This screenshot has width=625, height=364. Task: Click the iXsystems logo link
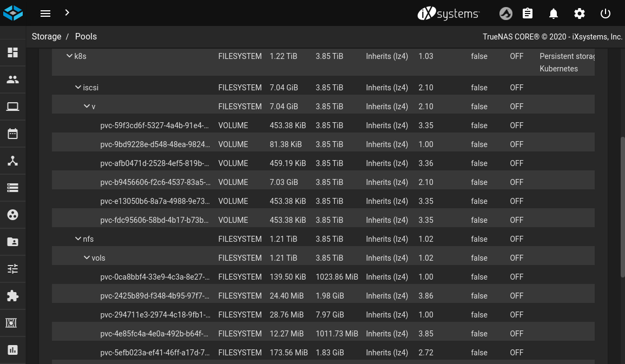448,14
